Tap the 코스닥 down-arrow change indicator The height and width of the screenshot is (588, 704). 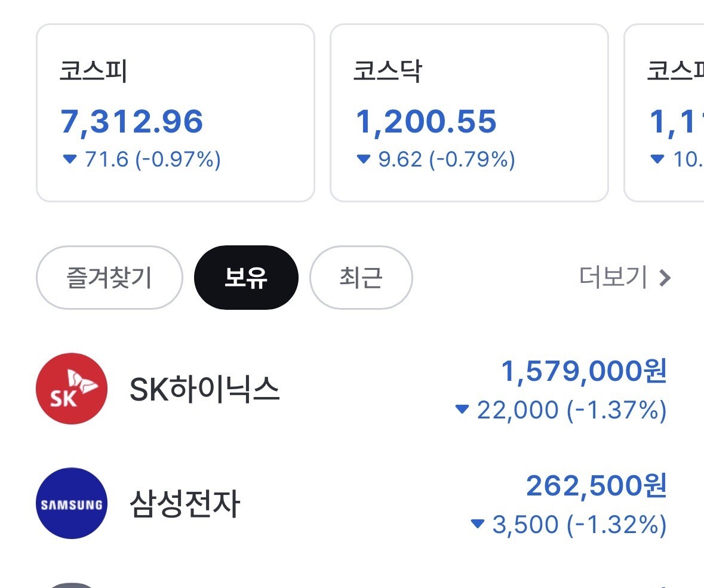click(363, 159)
